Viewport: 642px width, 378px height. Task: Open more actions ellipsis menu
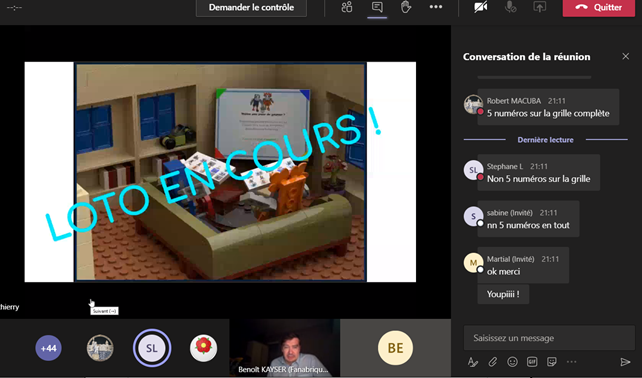pyautogui.click(x=436, y=7)
